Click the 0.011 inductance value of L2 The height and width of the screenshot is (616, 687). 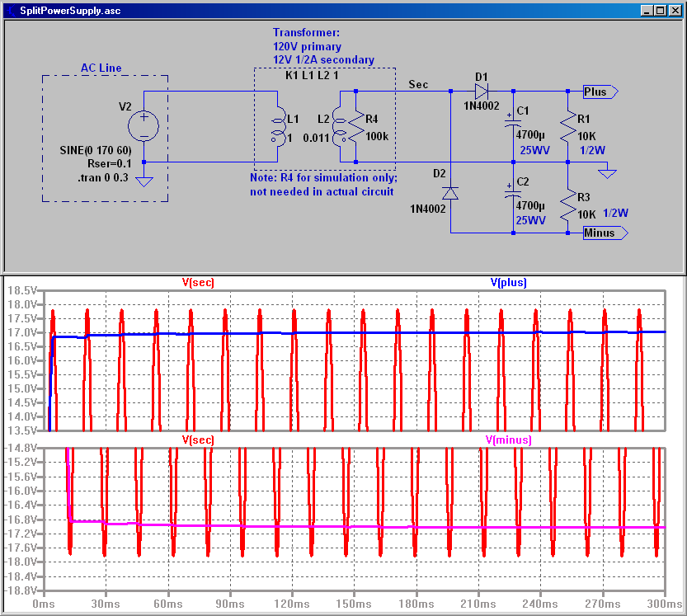[x=316, y=139]
